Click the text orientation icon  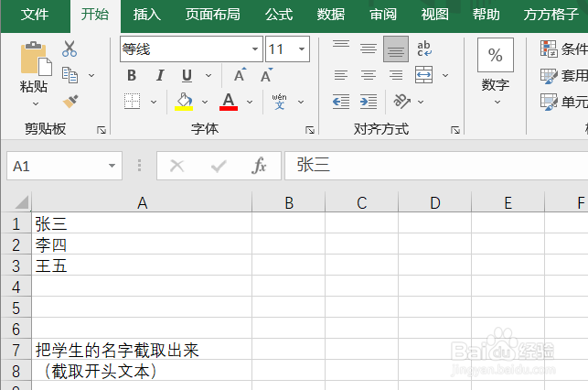(401, 102)
